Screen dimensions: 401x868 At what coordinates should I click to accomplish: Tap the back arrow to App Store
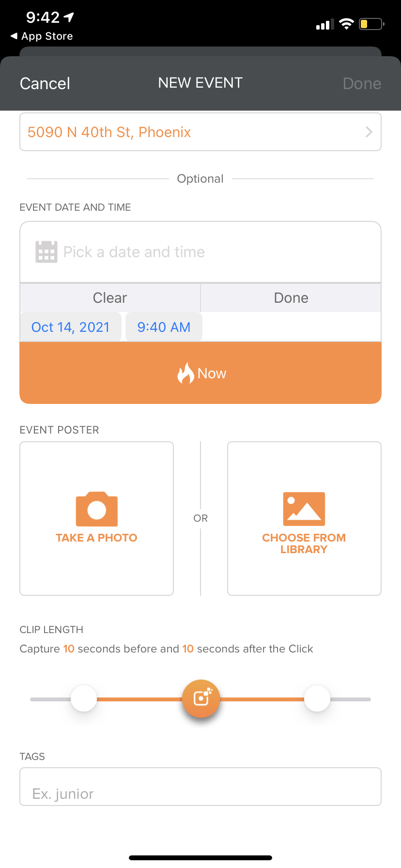(x=14, y=36)
